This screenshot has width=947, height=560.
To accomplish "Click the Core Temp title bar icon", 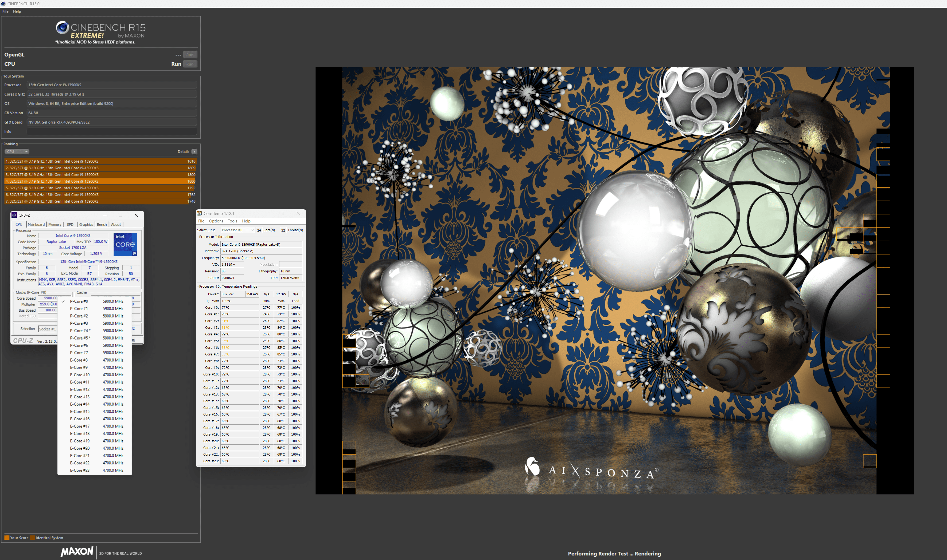I will pos(199,214).
